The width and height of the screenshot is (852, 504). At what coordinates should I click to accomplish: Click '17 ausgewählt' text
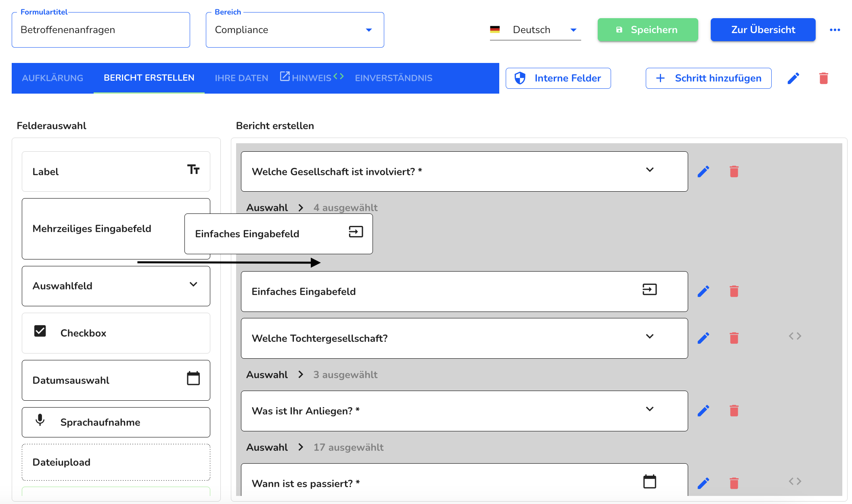(348, 447)
